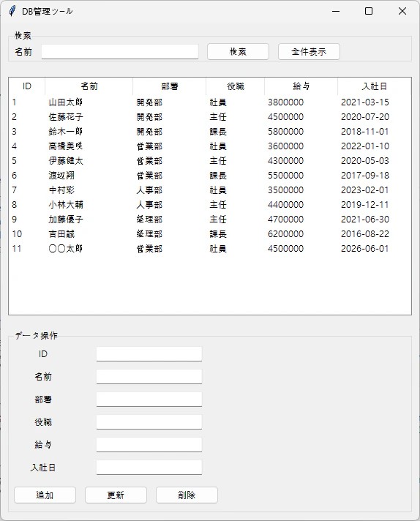Focus the 名前 field in データ操作

tap(149, 376)
